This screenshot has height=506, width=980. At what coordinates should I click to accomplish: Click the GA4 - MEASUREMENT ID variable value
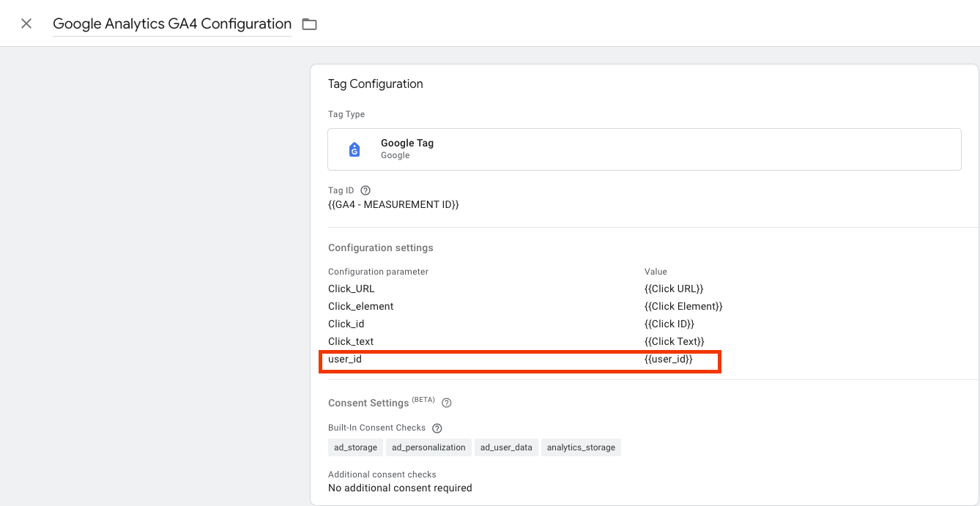click(393, 204)
